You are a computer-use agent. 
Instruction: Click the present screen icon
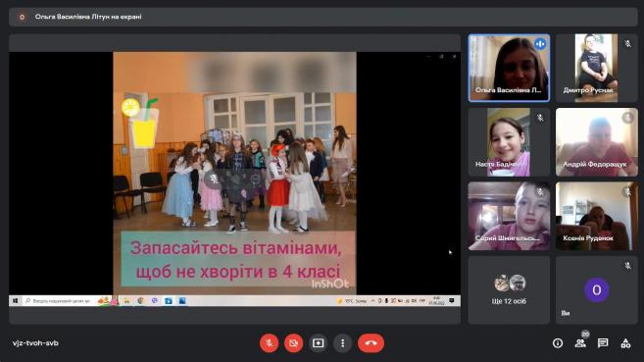[318, 343]
